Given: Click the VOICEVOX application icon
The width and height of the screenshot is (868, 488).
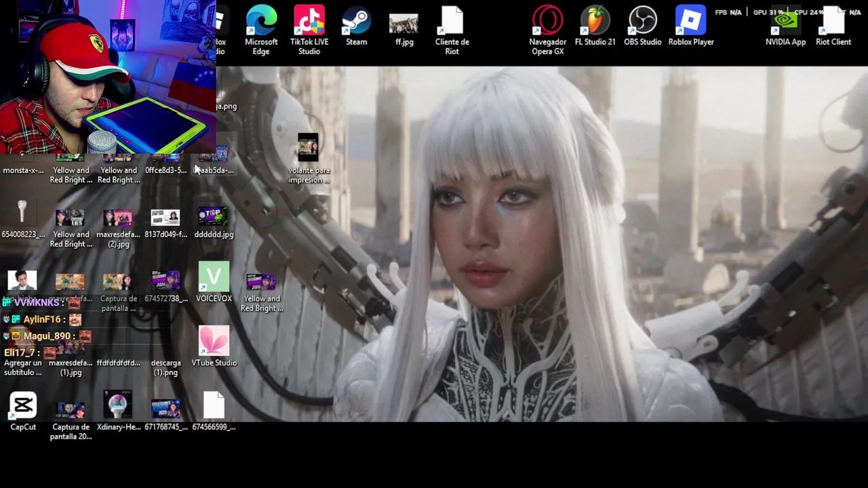Looking at the screenshot, I should (214, 282).
